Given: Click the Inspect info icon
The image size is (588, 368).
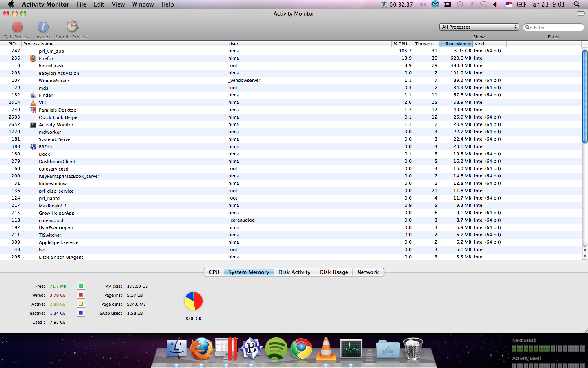Looking at the screenshot, I should (x=43, y=27).
